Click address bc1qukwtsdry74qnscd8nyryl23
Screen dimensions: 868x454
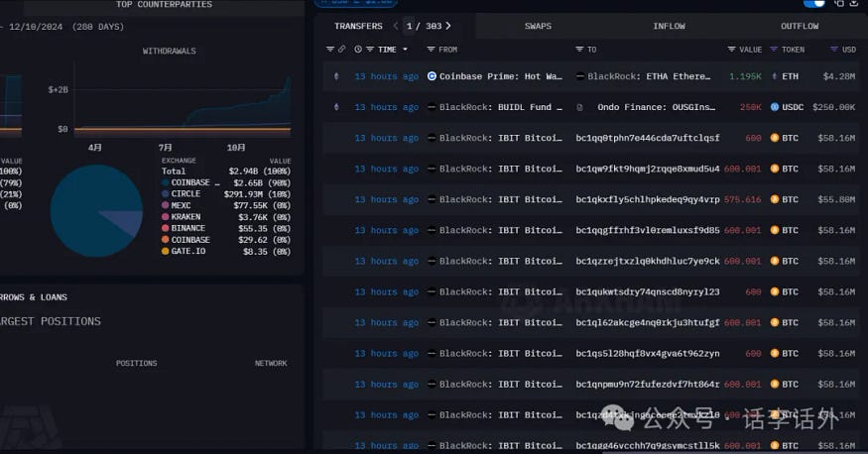tap(648, 291)
